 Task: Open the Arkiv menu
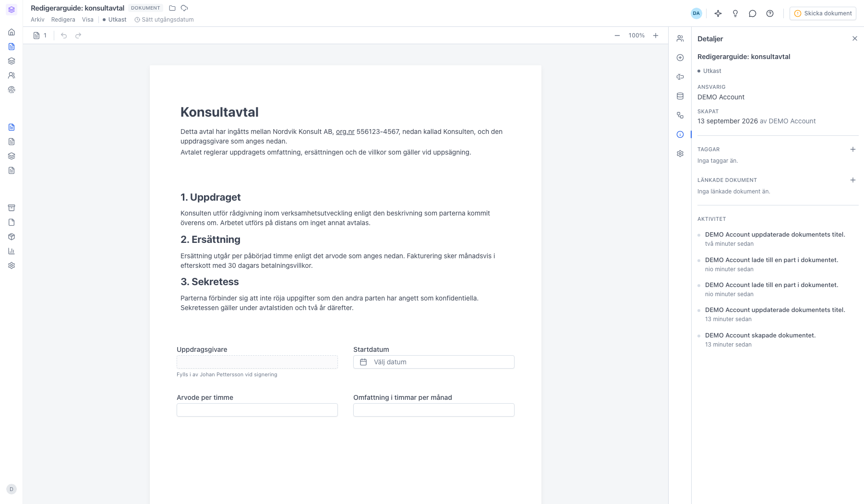[x=37, y=20]
